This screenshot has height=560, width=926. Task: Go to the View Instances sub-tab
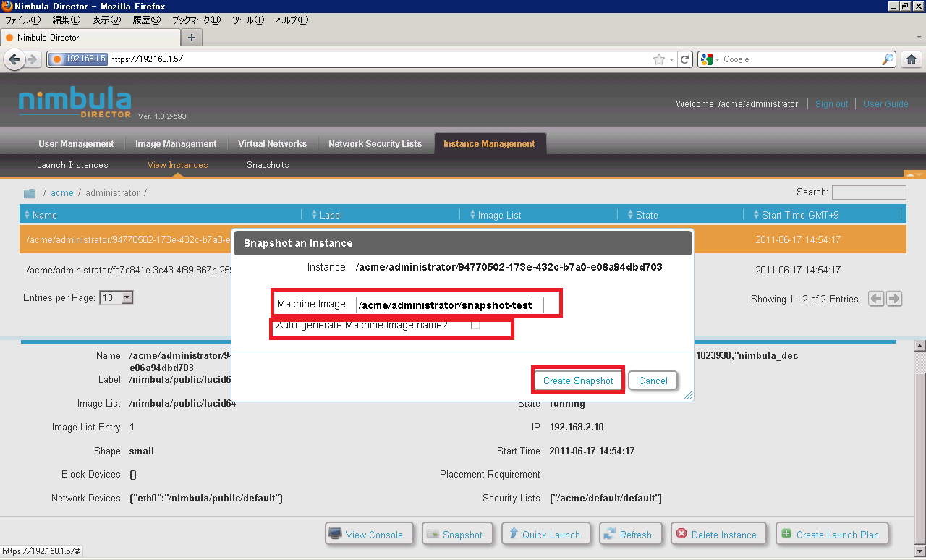point(178,165)
